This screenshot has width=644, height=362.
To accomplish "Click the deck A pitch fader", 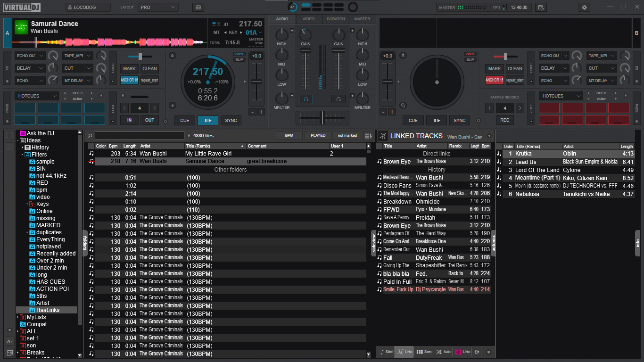I will 256,82.
